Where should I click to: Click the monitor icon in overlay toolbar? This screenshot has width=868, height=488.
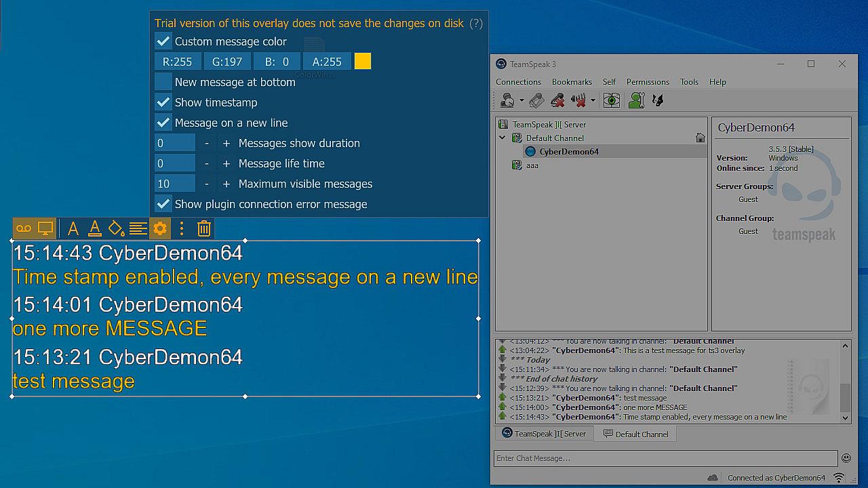click(45, 228)
